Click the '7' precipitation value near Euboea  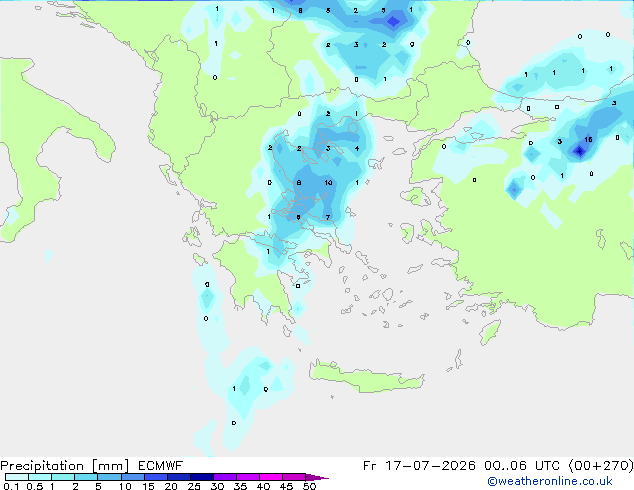328,218
